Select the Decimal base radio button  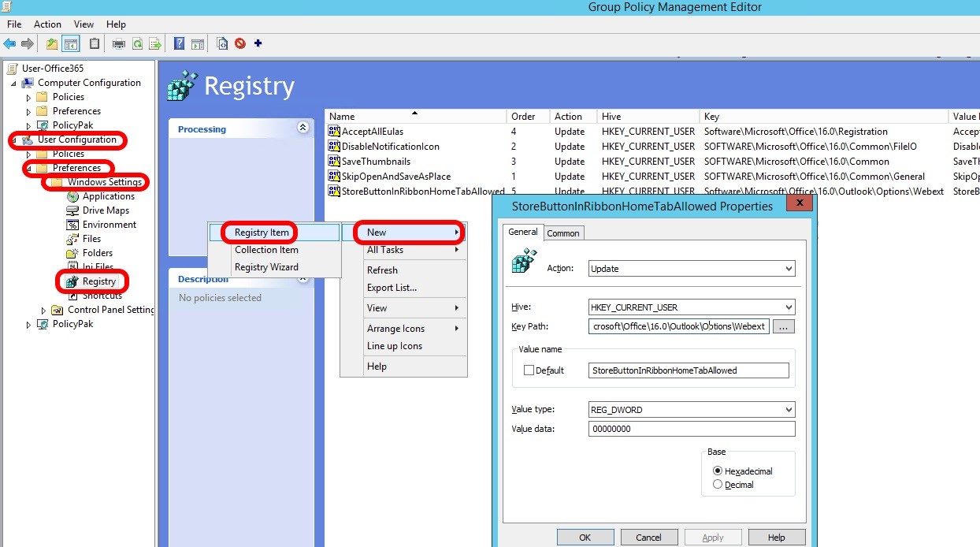pos(717,485)
